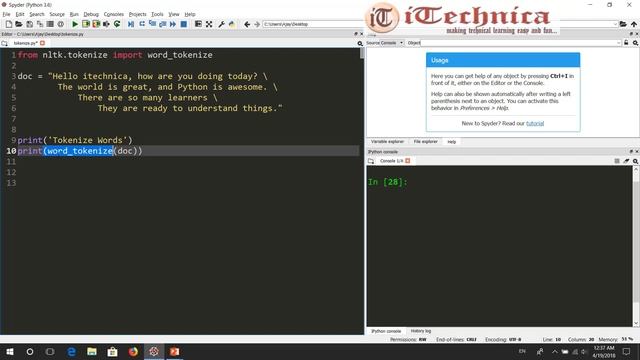Open the Edit menu
640x360 pixels.
pyautogui.click(x=20, y=14)
